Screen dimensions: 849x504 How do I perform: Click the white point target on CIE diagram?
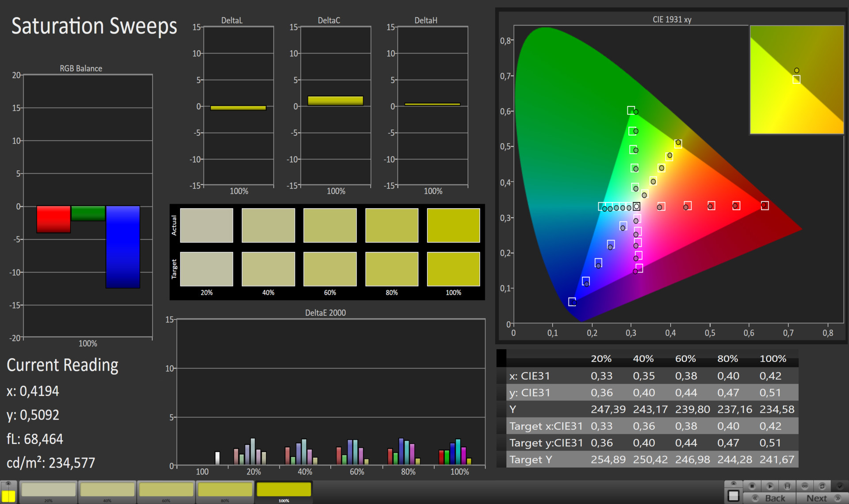(636, 206)
